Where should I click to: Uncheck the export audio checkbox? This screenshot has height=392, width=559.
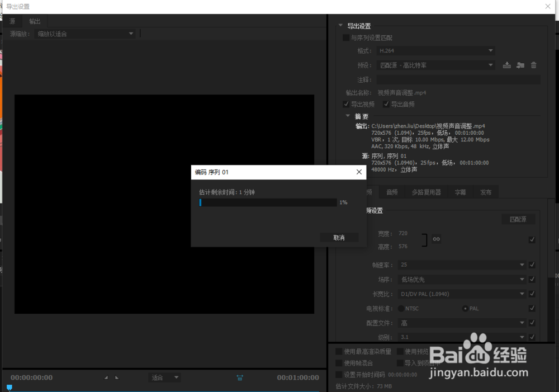point(386,104)
